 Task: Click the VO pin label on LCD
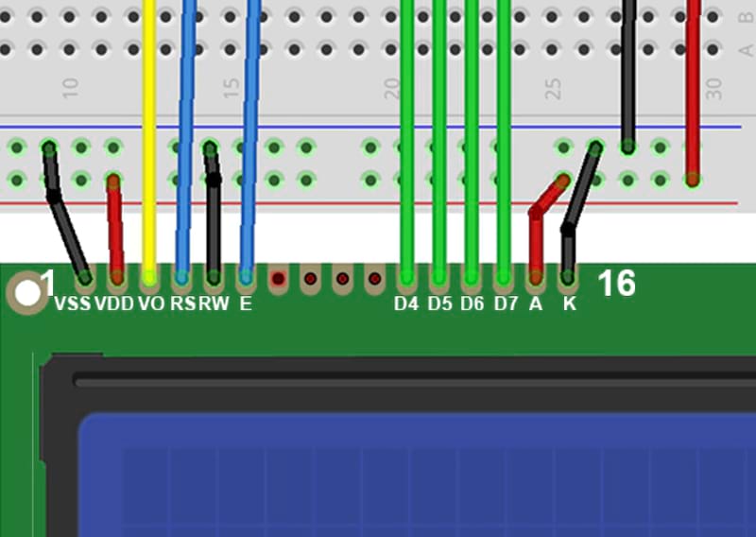151,303
